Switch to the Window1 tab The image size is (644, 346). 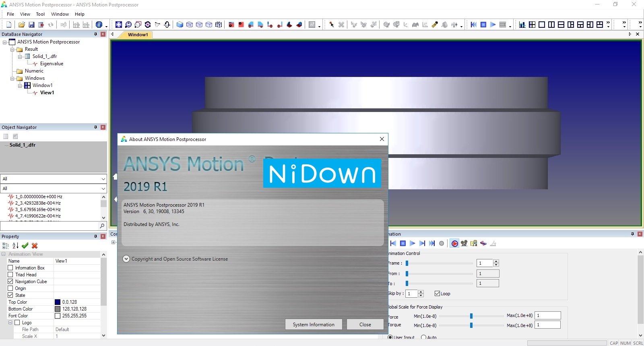pyautogui.click(x=138, y=35)
